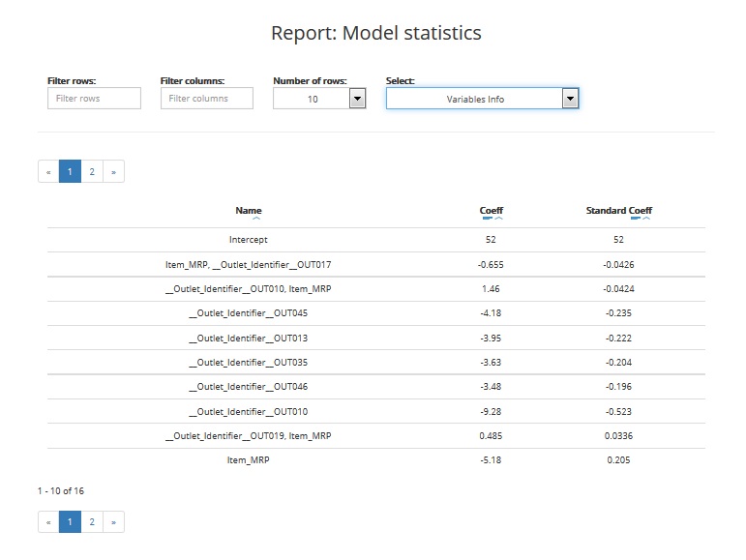Go to previous page using top « arrow
Image resolution: width=746 pixels, height=560 pixels.
tap(48, 172)
